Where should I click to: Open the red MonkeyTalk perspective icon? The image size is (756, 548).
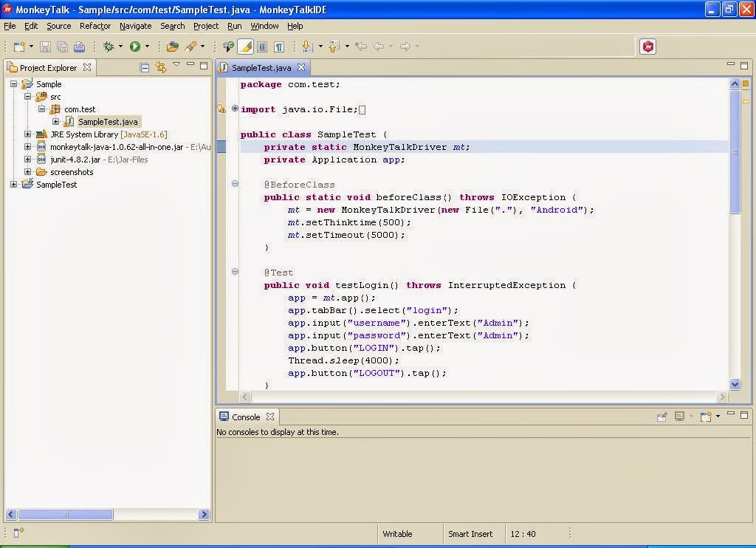pos(648,47)
